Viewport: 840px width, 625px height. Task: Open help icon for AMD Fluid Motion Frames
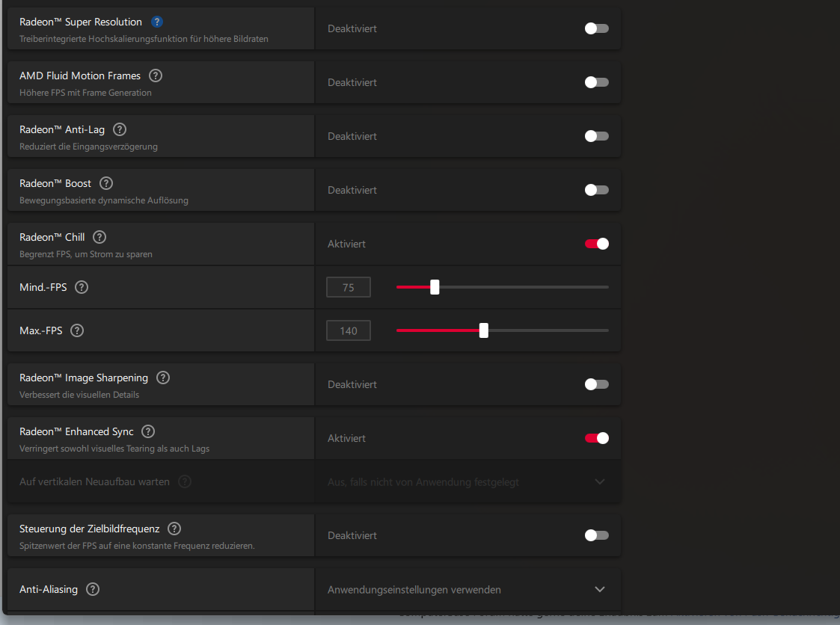tap(156, 76)
